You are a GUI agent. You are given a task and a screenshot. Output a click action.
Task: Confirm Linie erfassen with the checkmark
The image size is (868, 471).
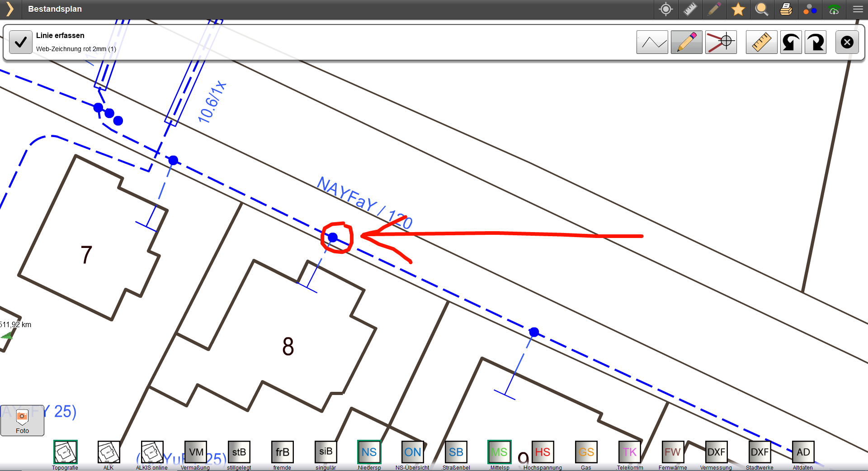[20, 42]
